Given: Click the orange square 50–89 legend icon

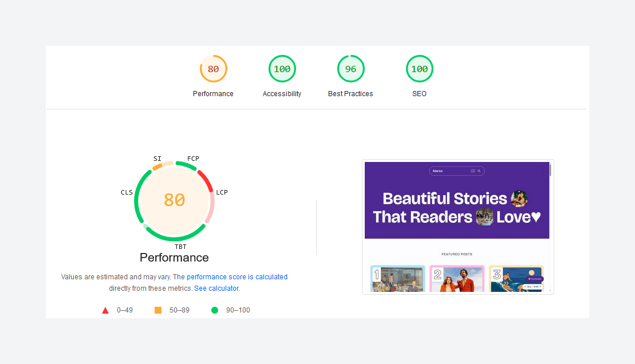Looking at the screenshot, I should (158, 310).
